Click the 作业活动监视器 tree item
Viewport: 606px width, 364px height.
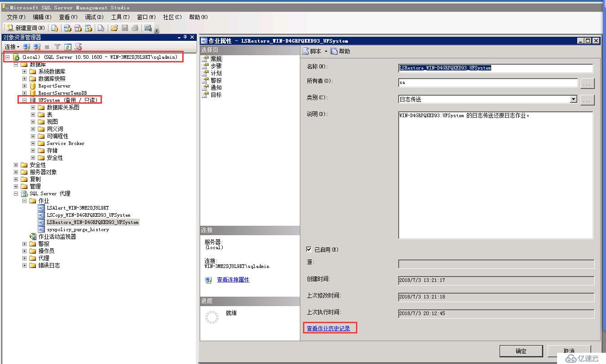click(x=57, y=237)
